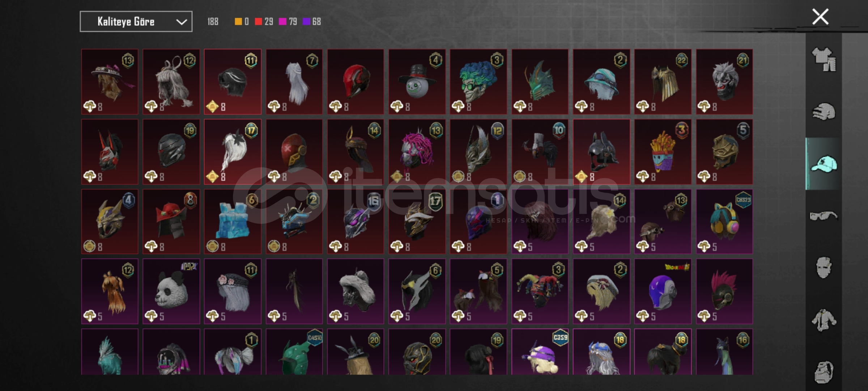
Task: Pick the cat-ear yellow headphones item
Action: coord(724,222)
